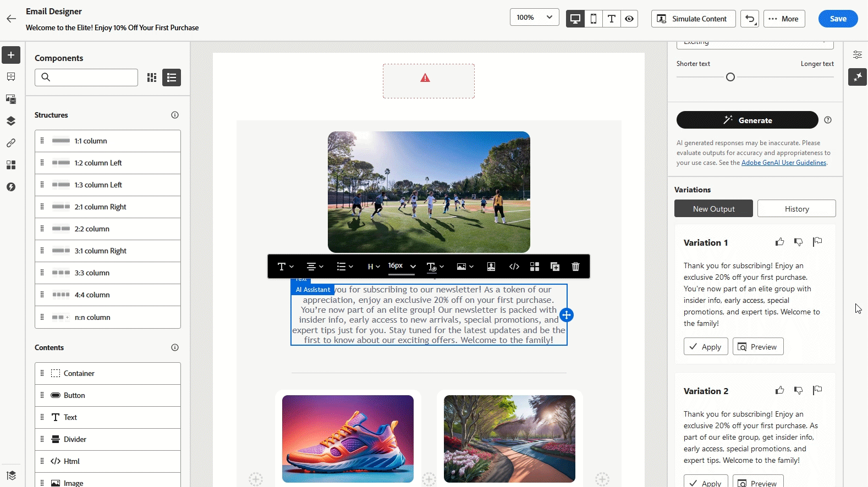Open the list style dropdown
The height and width of the screenshot is (487, 868).
tap(345, 267)
